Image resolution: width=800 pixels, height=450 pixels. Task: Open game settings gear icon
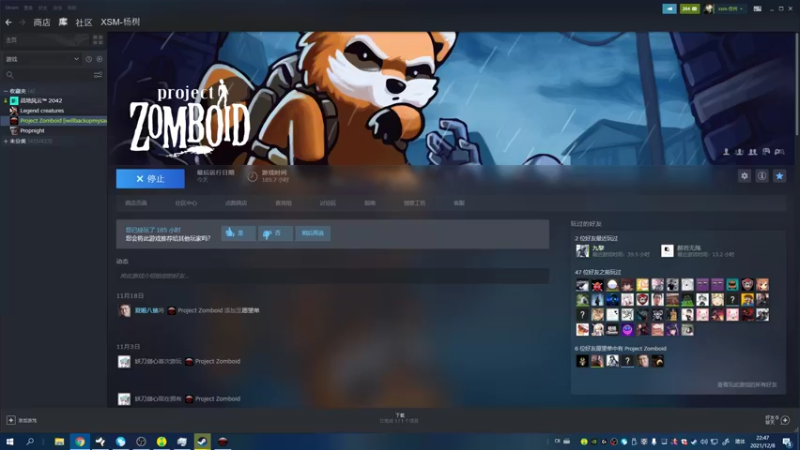coord(744,176)
